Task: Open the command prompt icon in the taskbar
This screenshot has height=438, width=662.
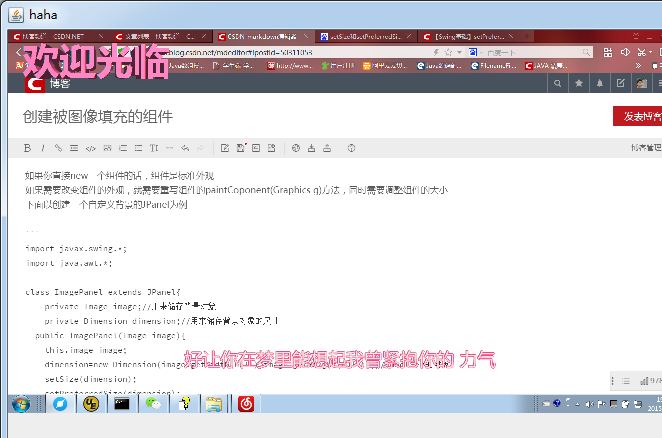Action: coord(122,404)
